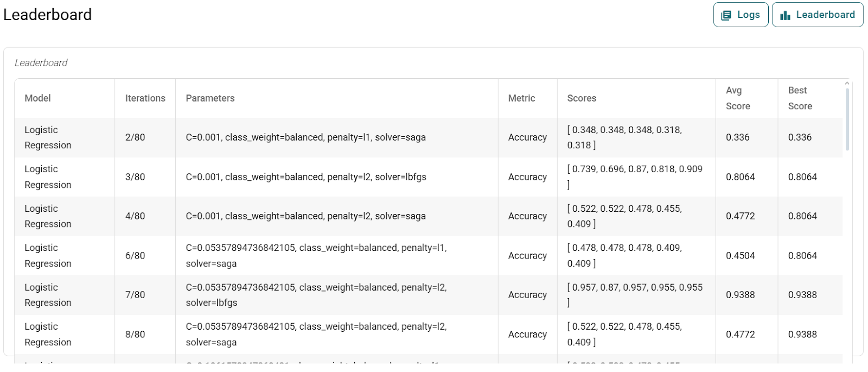This screenshot has height=372, width=868.
Task: Open the Logs view
Action: (741, 15)
